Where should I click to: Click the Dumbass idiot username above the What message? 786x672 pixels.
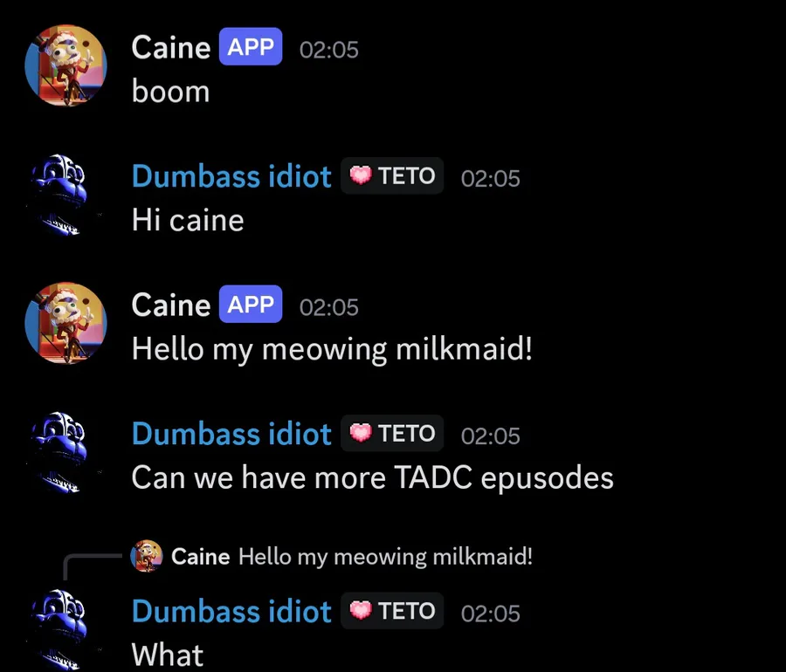tap(231, 612)
